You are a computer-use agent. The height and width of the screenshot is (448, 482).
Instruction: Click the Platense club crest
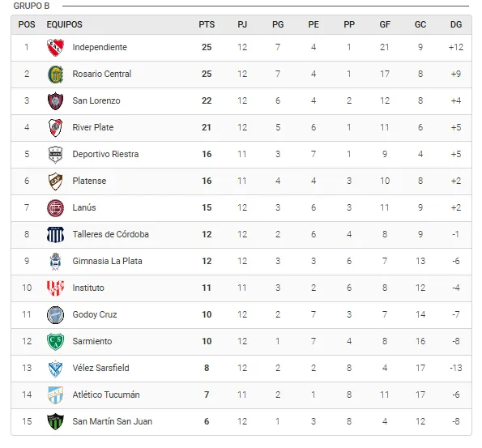pos(55,181)
